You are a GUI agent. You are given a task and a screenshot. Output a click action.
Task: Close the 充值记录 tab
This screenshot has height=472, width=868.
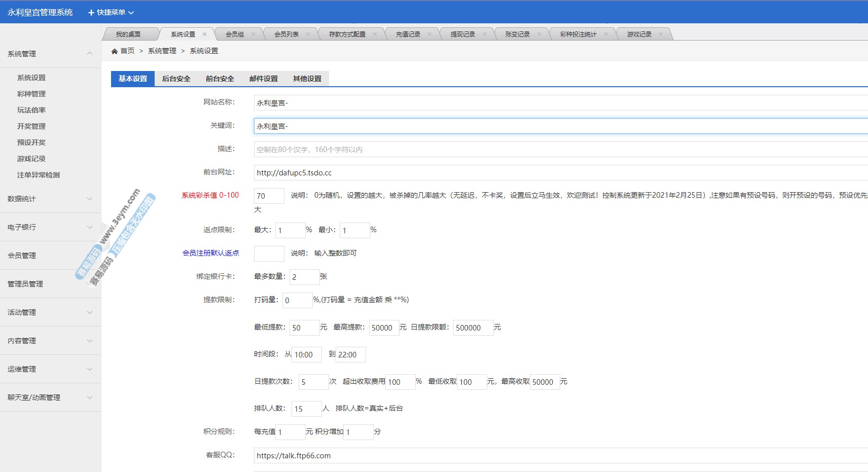[429, 34]
